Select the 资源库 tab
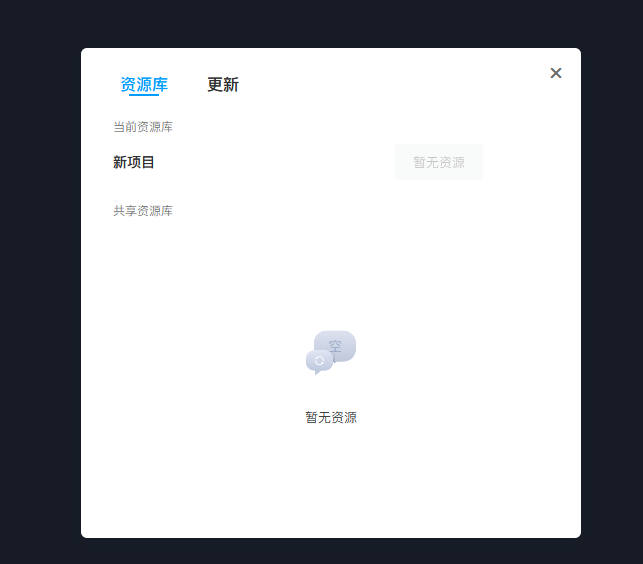The height and width of the screenshot is (564, 643). [144, 85]
